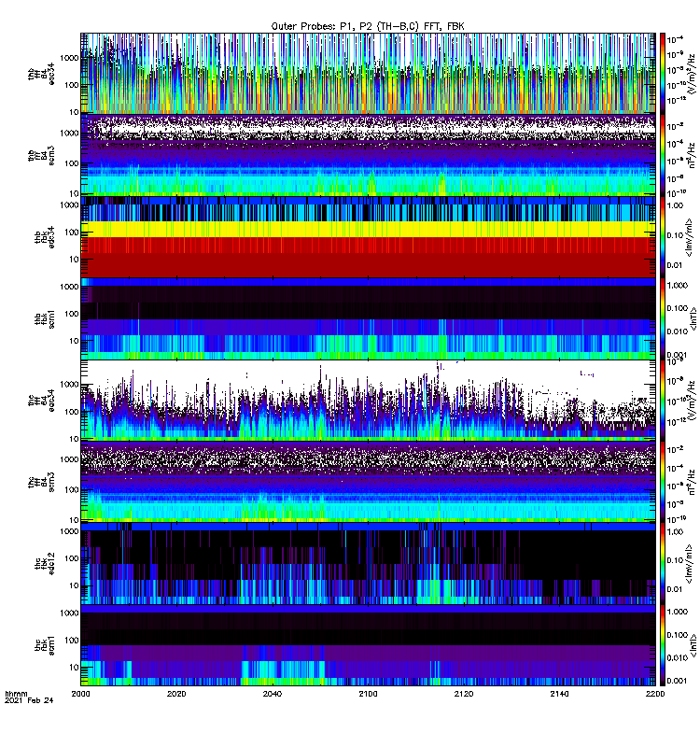700x747 pixels.
Task: Click the 'thb fbk edc34' y-axis label
Action: [44, 237]
